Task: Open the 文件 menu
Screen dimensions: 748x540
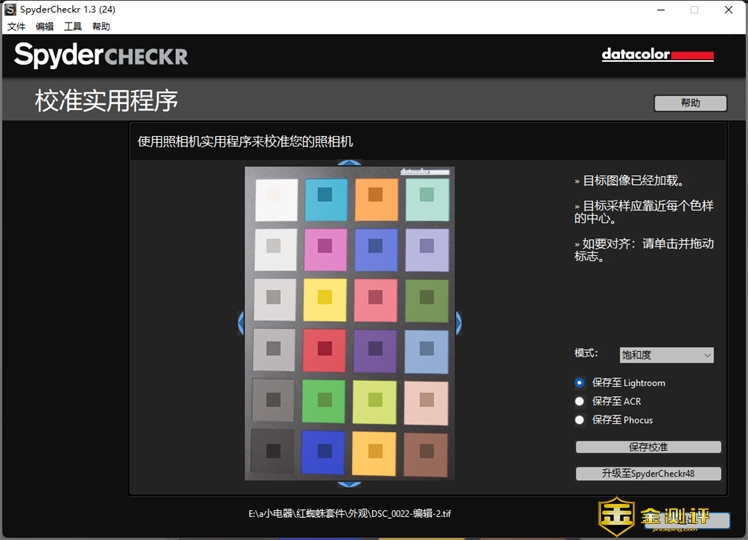Action: 16,27
